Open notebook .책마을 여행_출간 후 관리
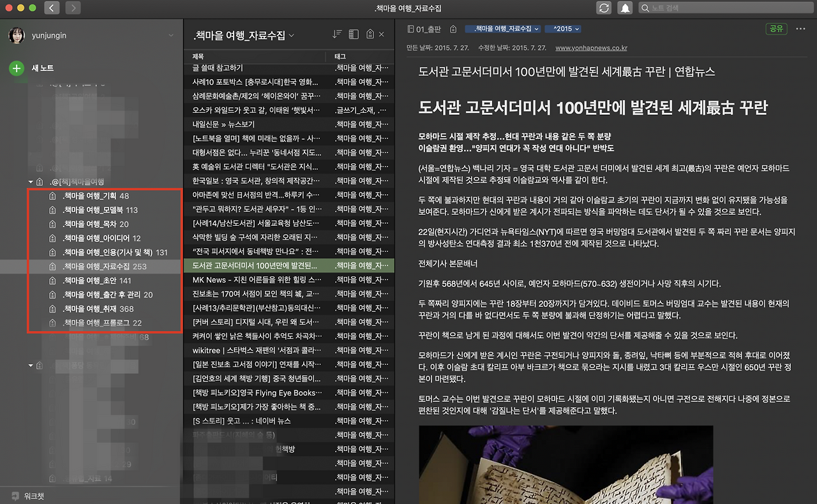Screen dimensions: 817x504 pos(108,295)
